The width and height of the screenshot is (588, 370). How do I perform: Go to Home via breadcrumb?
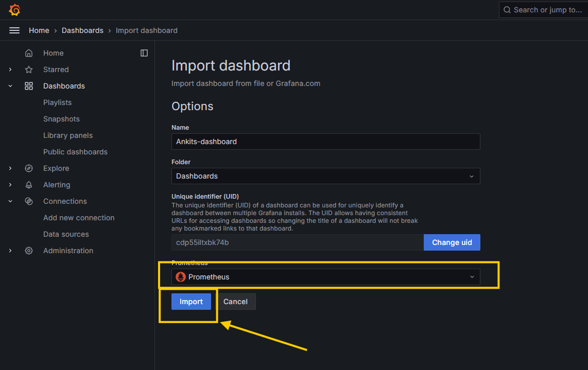pos(39,30)
